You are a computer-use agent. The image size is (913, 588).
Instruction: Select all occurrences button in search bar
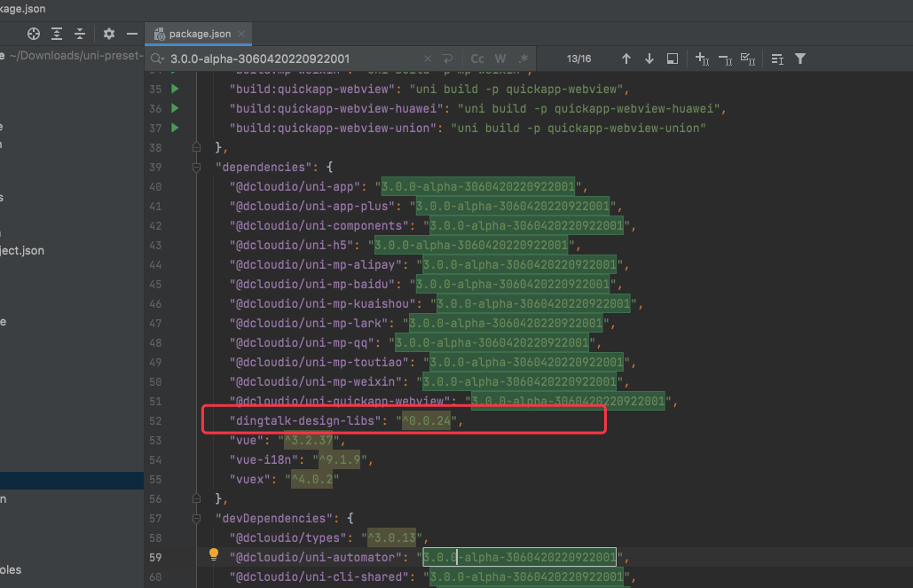(x=747, y=59)
